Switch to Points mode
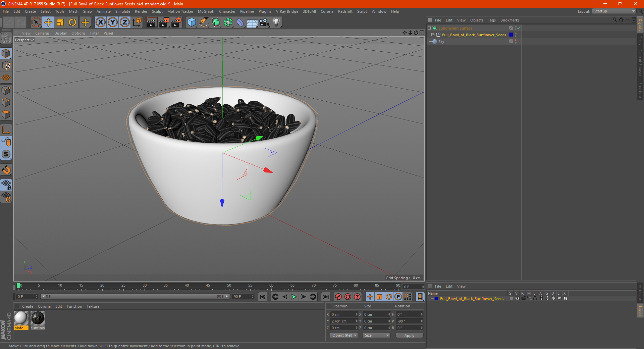Screen dimensions: 644x349 point(6,90)
